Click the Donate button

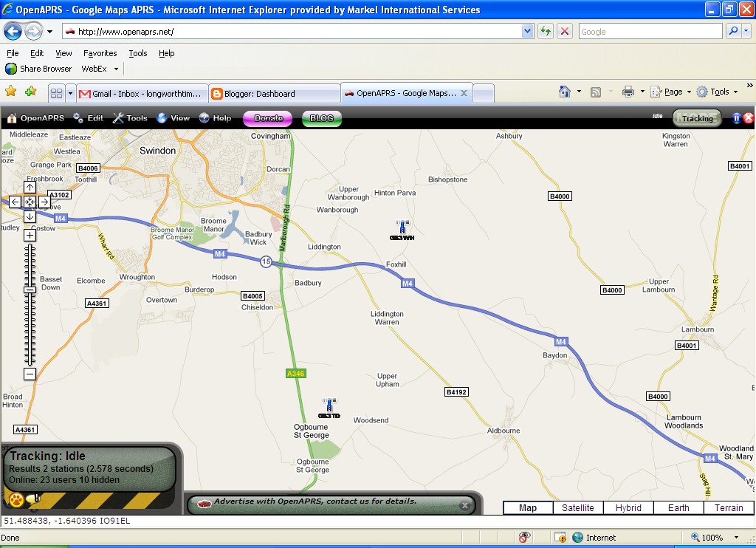[267, 117]
